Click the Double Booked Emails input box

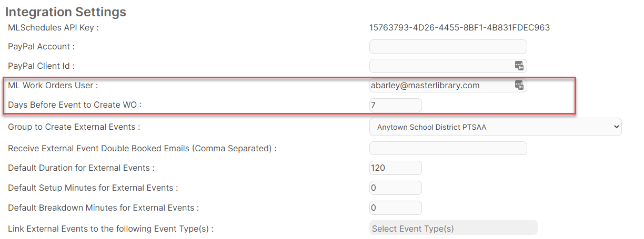[x=448, y=148]
